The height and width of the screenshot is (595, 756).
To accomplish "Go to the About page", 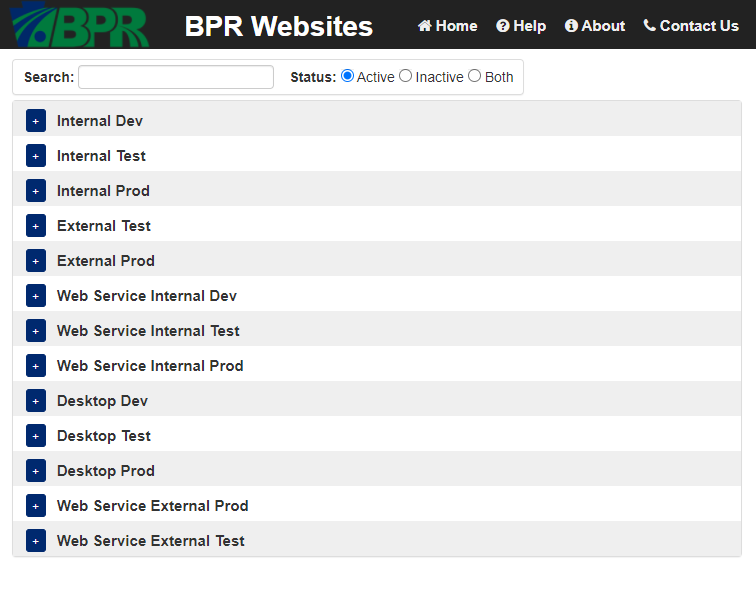I will [595, 26].
